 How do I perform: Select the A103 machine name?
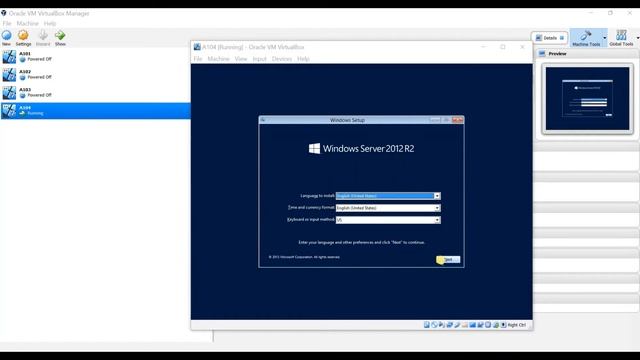(25, 89)
